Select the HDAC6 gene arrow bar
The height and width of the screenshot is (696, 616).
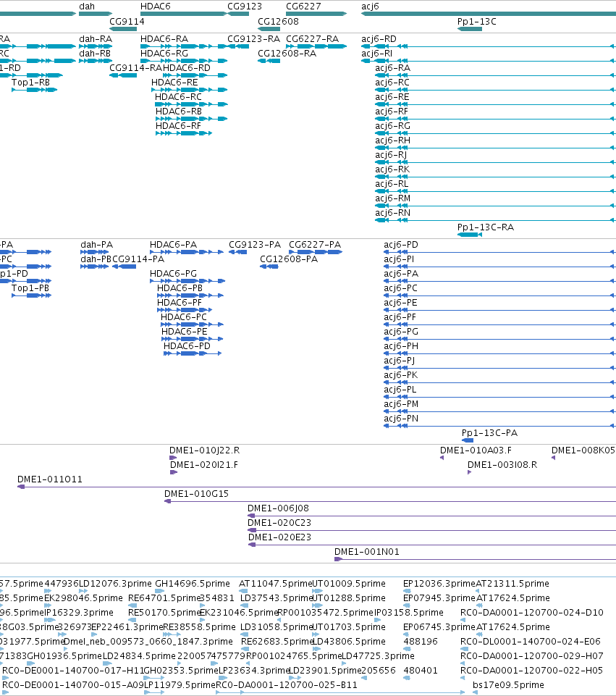(184, 14)
